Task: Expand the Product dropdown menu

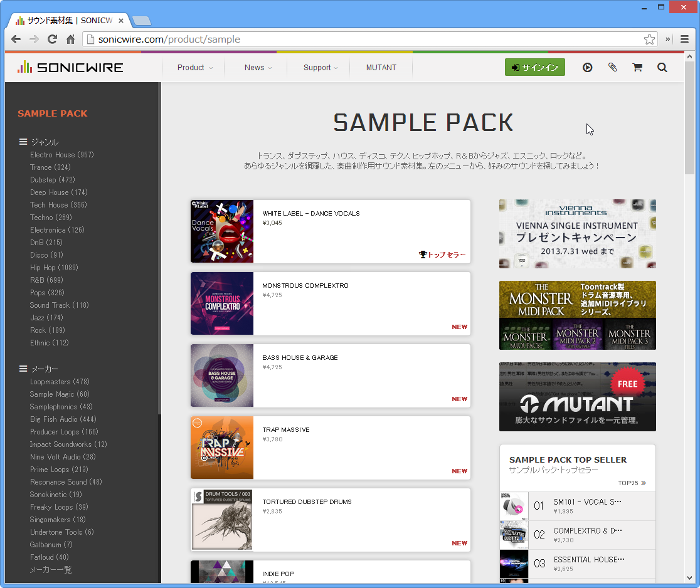Action: coord(195,67)
